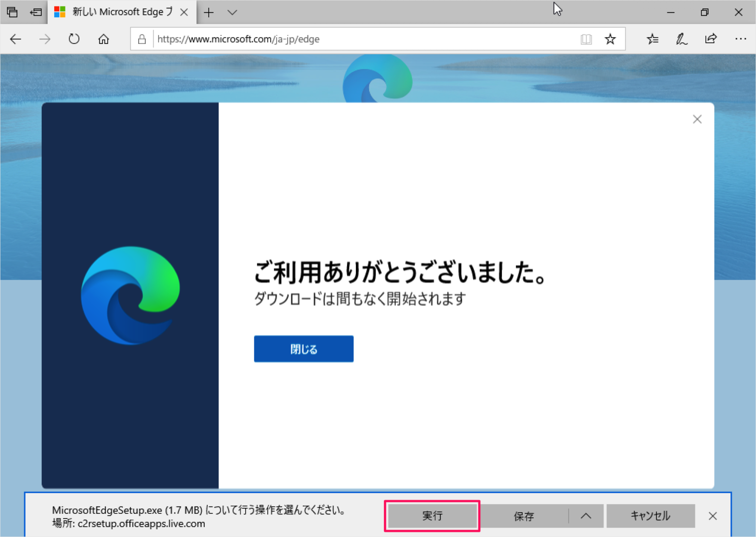
Task: Add this page to favorites star
Action: coord(610,39)
